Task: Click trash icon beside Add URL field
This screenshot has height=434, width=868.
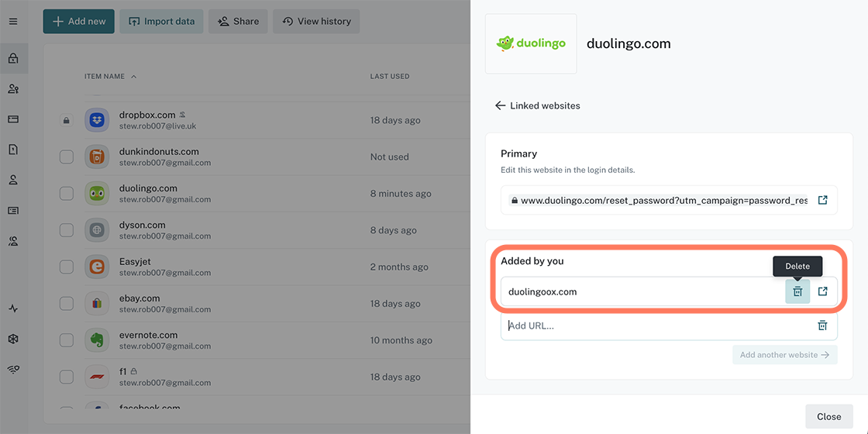Action: pyautogui.click(x=823, y=325)
